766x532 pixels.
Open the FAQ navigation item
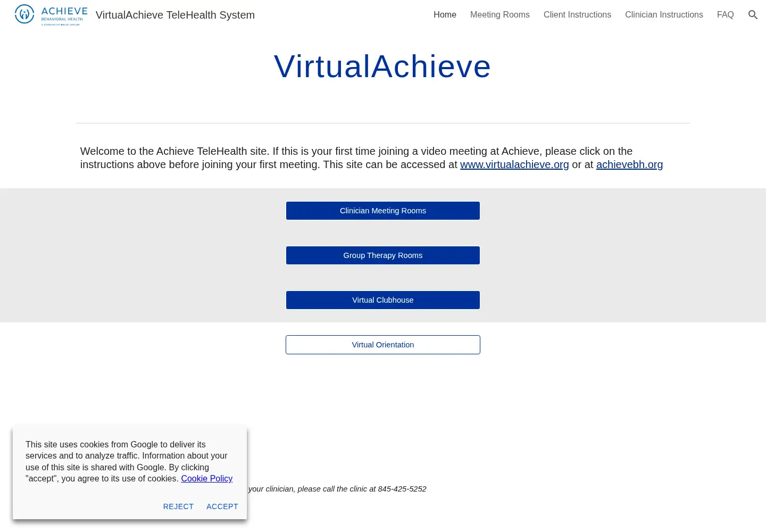coord(725,15)
